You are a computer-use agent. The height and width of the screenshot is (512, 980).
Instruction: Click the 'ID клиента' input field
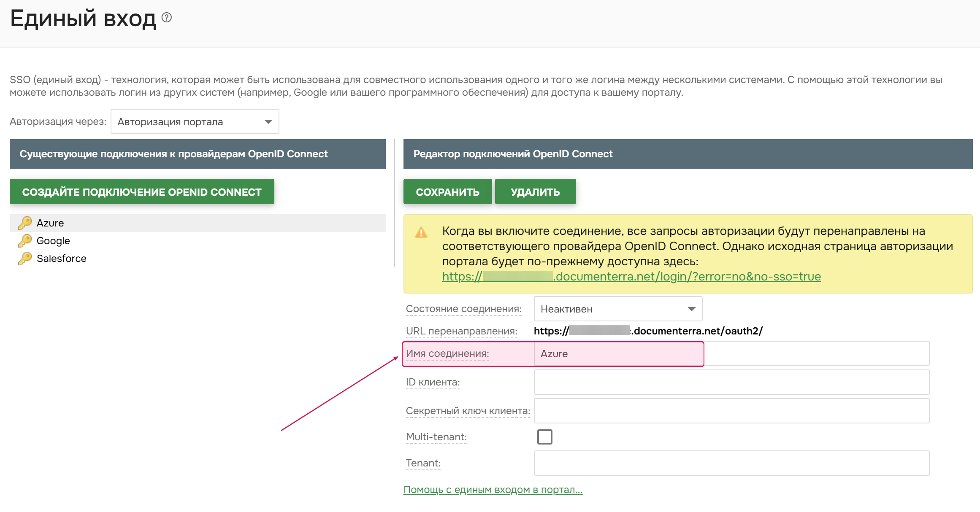[x=731, y=382]
